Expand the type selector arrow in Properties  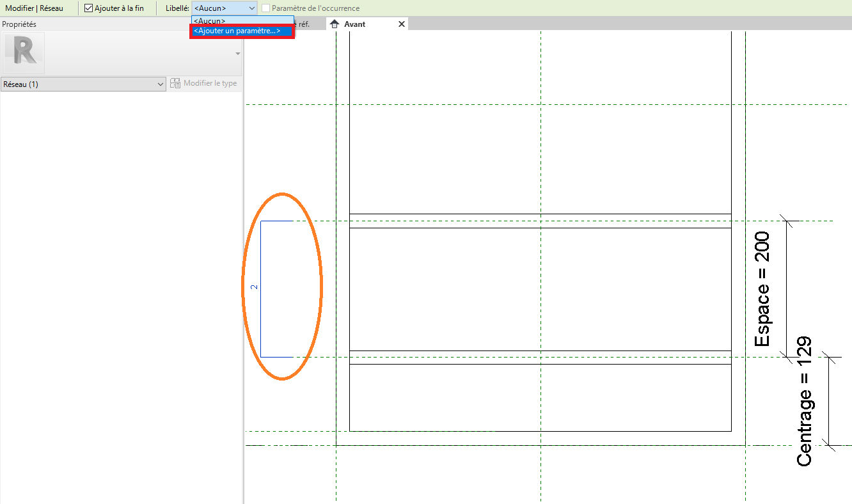pos(238,54)
